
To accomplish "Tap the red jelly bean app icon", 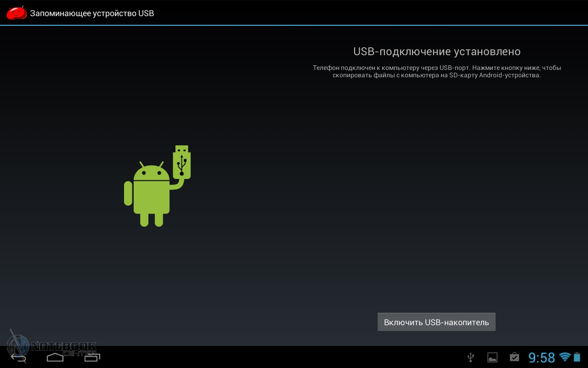I will tap(16, 13).
